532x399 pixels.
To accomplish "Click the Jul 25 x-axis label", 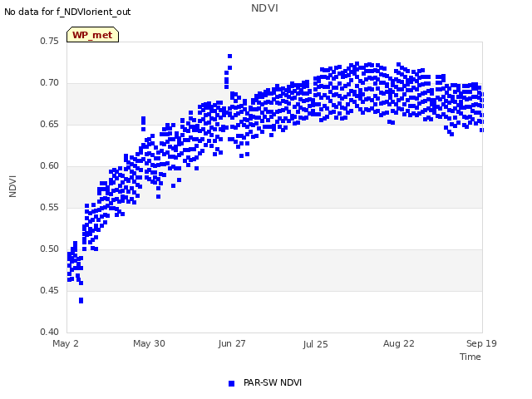I will 315,344.
